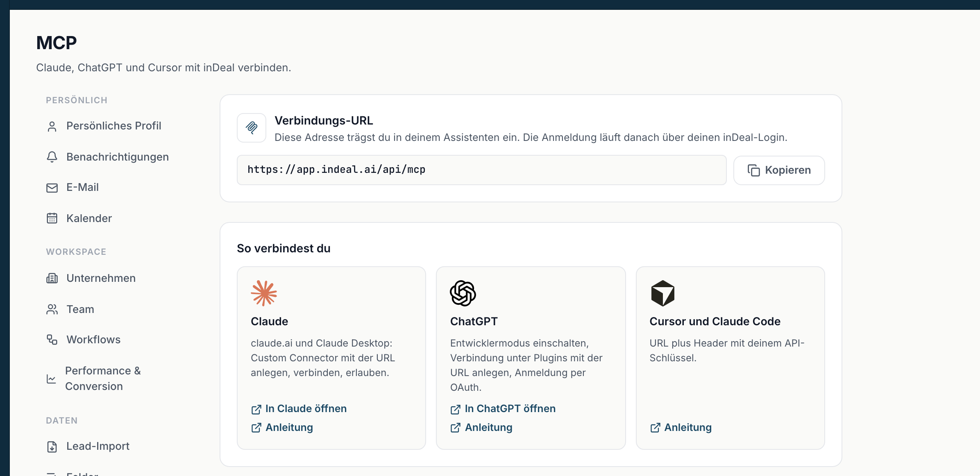The height and width of the screenshot is (476, 980).
Task: Click the connection URL field
Action: [x=482, y=170]
